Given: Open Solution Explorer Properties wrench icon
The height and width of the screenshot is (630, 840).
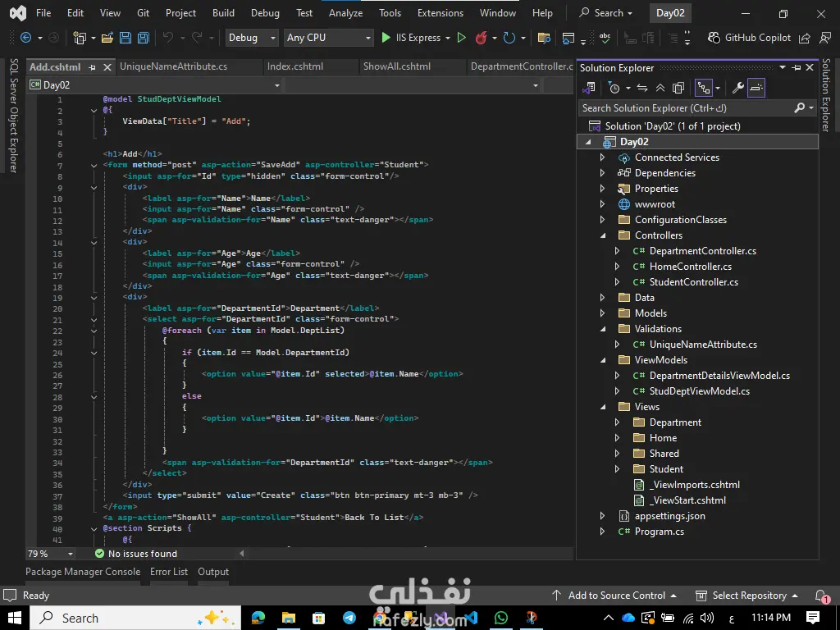Looking at the screenshot, I should (737, 88).
